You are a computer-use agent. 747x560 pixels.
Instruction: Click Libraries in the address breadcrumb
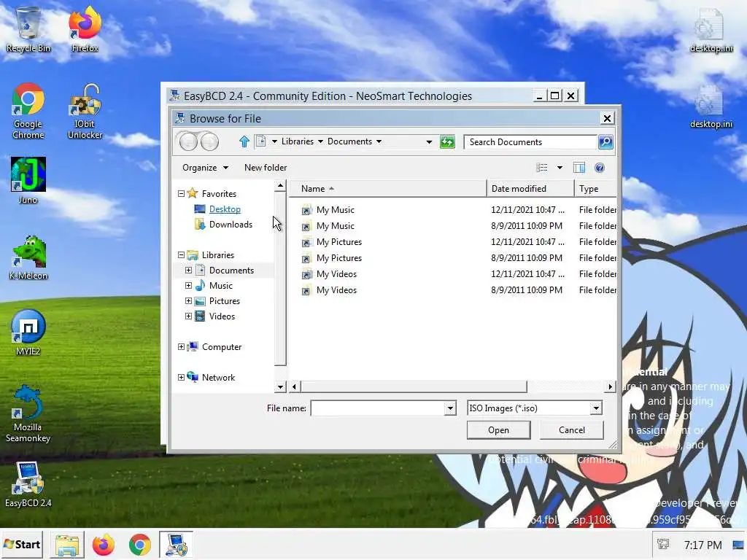click(298, 141)
